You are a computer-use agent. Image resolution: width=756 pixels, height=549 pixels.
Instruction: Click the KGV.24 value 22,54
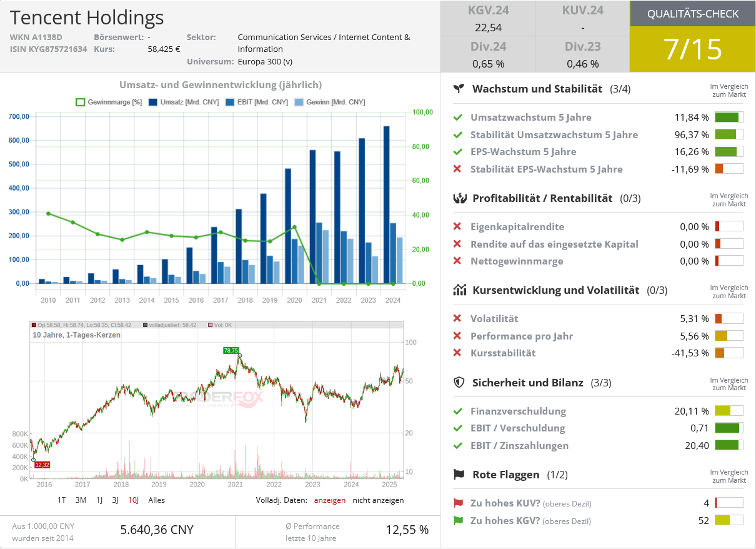point(488,28)
